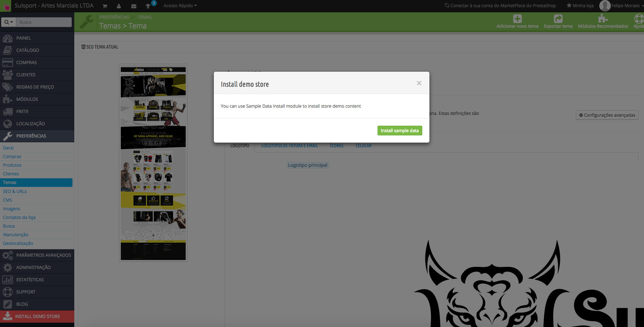Click the Clientes group icon

pyautogui.click(x=8, y=75)
